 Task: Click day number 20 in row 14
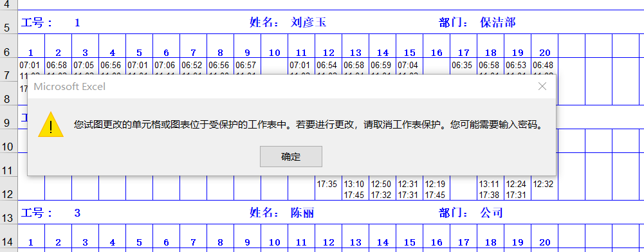[x=545, y=242]
